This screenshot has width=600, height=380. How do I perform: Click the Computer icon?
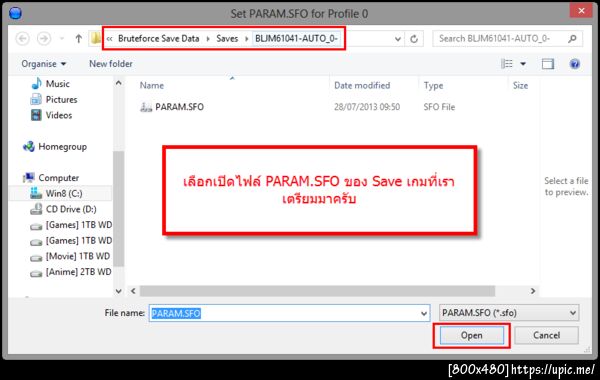point(29,178)
